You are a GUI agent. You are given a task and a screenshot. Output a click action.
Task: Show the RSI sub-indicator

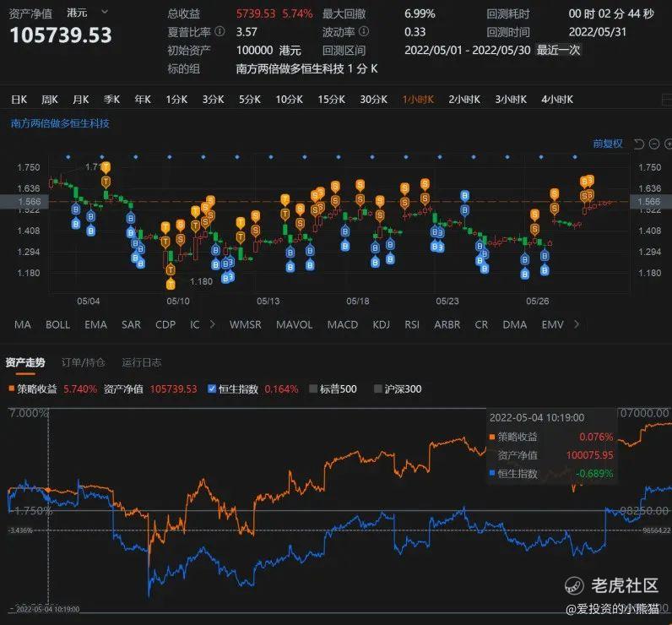coord(412,324)
